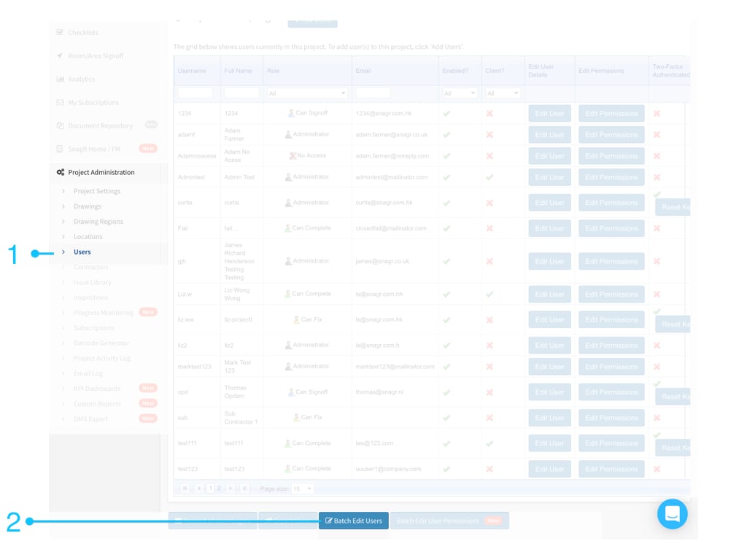Open Inspections in the sidebar
This screenshot has width=747, height=560.
pyautogui.click(x=91, y=297)
